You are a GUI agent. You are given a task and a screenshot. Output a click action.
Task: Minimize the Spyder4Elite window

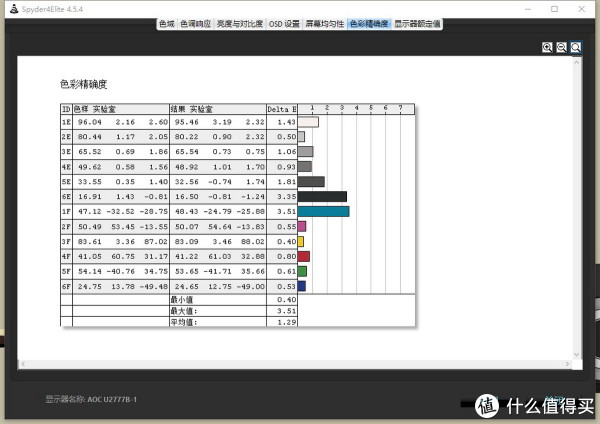(528, 9)
